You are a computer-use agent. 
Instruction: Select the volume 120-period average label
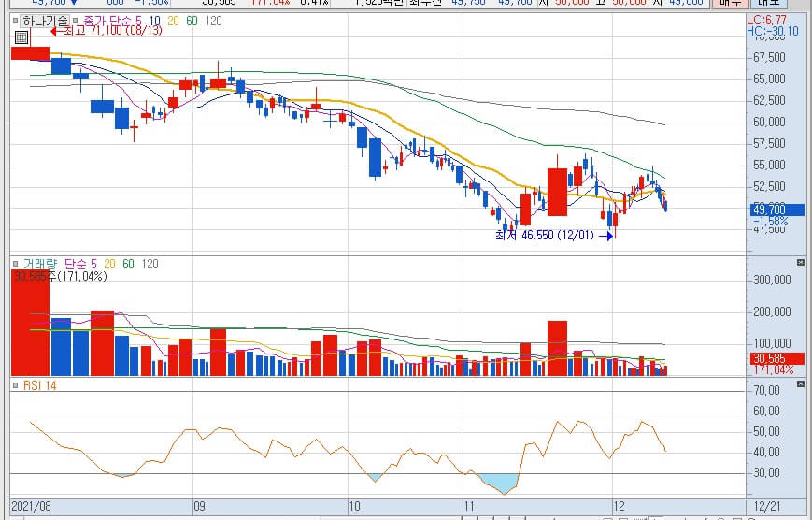pos(150,265)
